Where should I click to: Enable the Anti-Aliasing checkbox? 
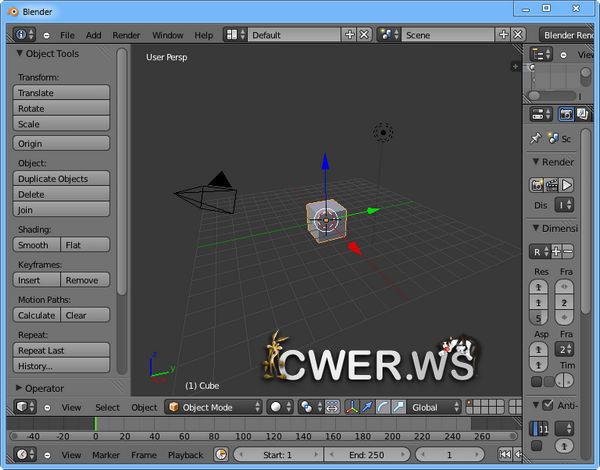(547, 405)
